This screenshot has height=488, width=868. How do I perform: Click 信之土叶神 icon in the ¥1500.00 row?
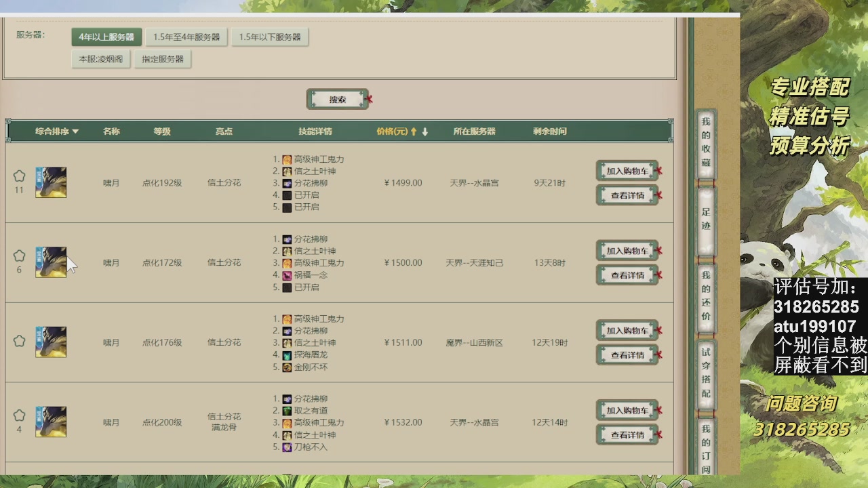click(287, 251)
